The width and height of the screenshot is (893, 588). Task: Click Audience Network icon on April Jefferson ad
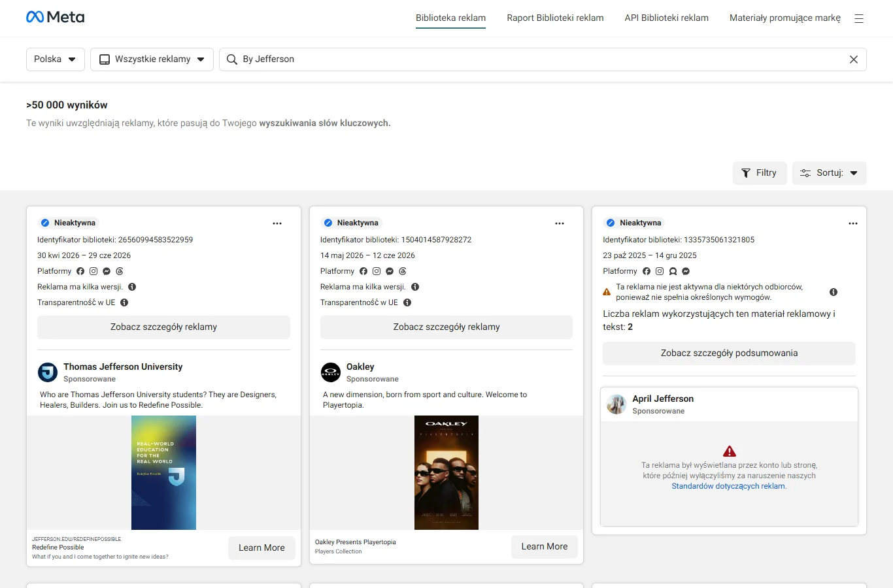673,271
